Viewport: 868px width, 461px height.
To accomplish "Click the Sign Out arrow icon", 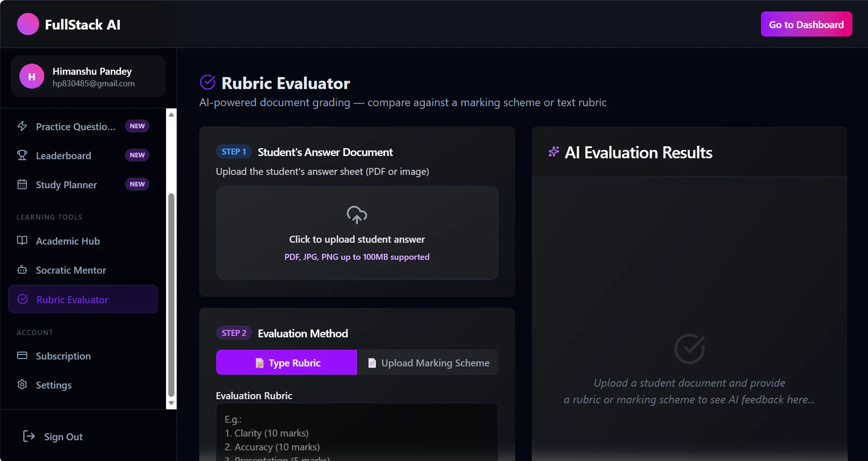I will click(29, 436).
